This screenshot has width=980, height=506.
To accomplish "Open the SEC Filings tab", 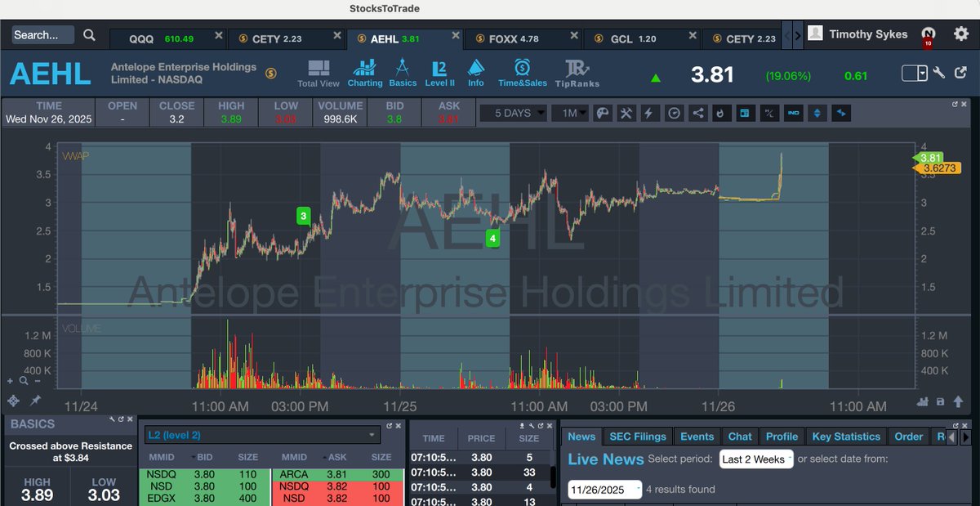I will point(637,436).
